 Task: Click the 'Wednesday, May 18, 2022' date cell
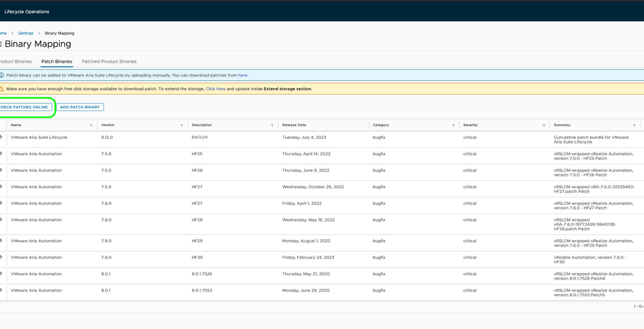[308, 220]
